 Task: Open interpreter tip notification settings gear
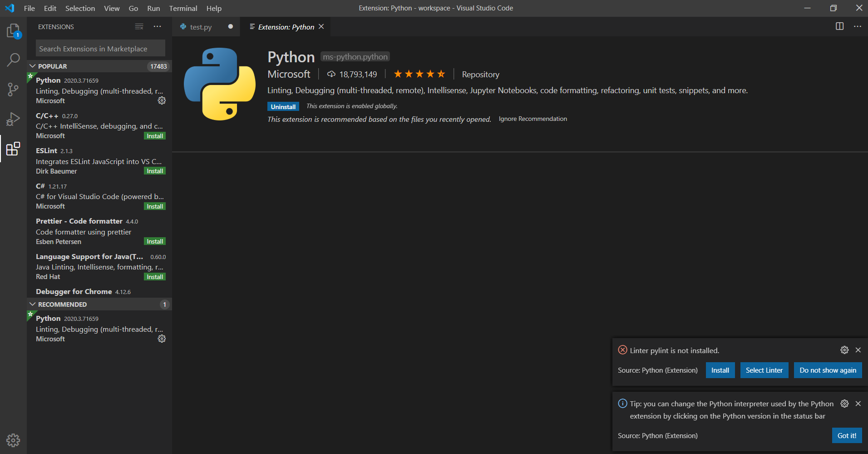point(844,404)
